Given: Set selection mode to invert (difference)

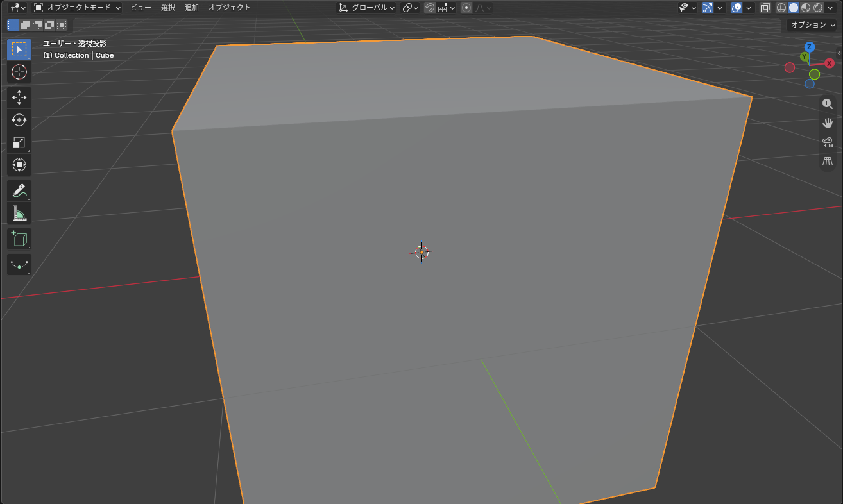Looking at the screenshot, I should click(x=49, y=25).
